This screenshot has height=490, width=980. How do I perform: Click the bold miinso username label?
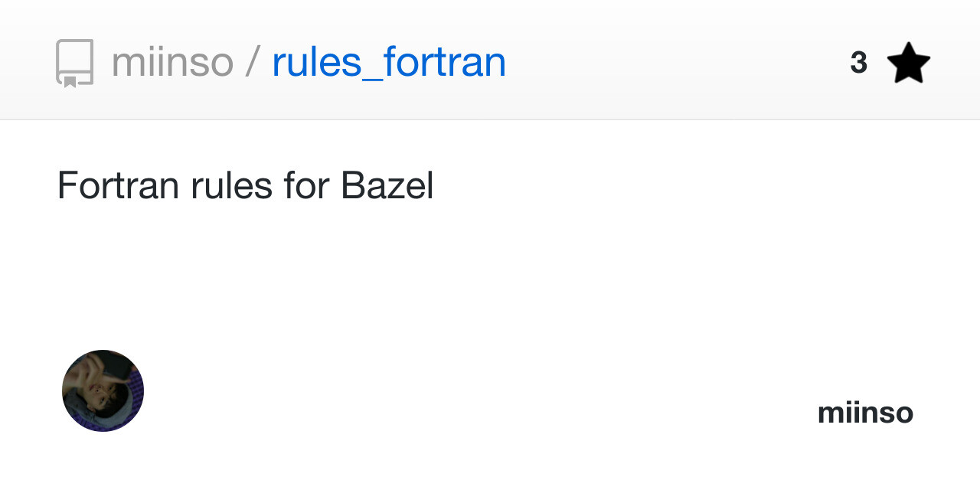pos(865,413)
